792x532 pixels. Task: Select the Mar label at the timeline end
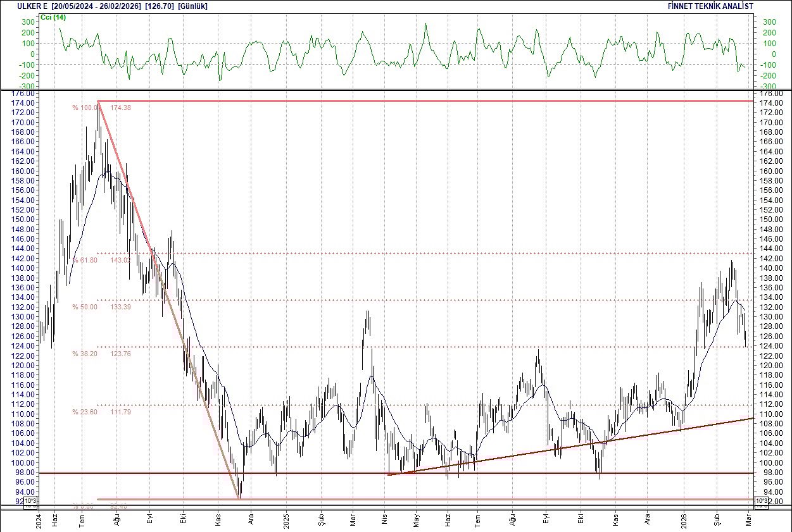(747, 521)
